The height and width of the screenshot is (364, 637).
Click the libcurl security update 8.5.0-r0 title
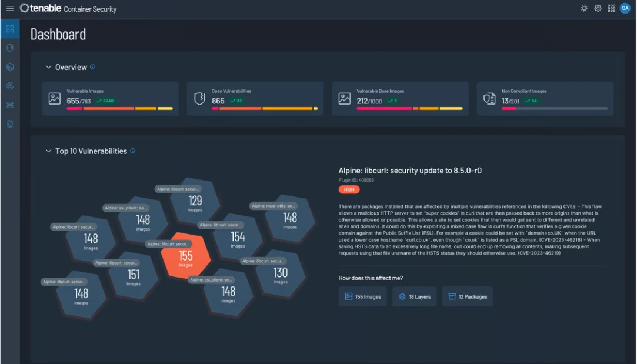[x=411, y=171]
